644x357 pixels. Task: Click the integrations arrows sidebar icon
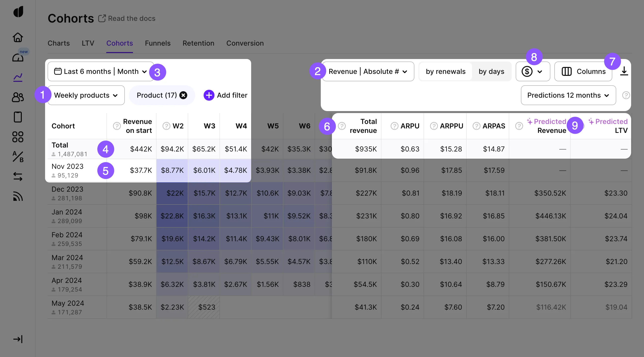(18, 177)
